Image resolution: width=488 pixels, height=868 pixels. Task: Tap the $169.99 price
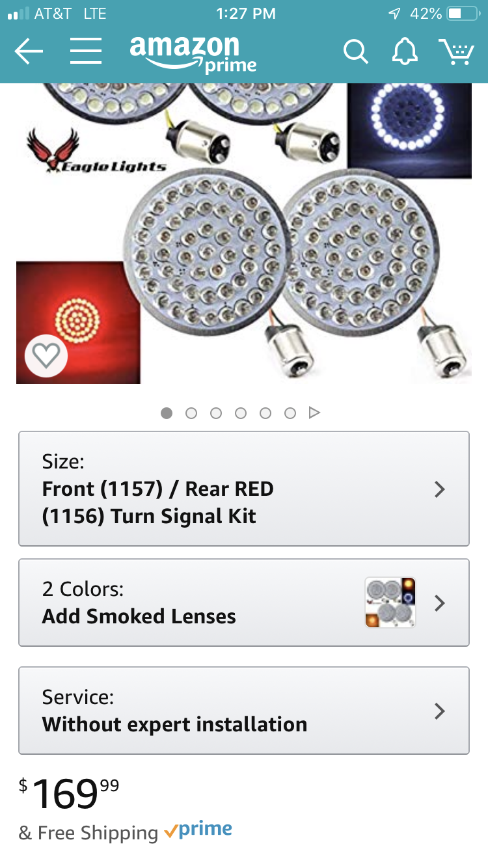click(x=70, y=794)
